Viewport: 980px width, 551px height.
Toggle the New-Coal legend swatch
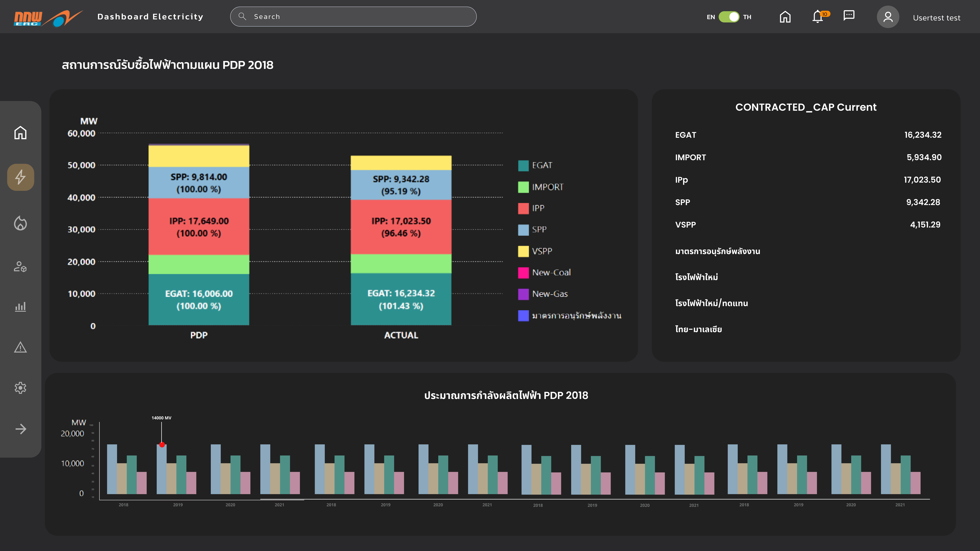524,273
